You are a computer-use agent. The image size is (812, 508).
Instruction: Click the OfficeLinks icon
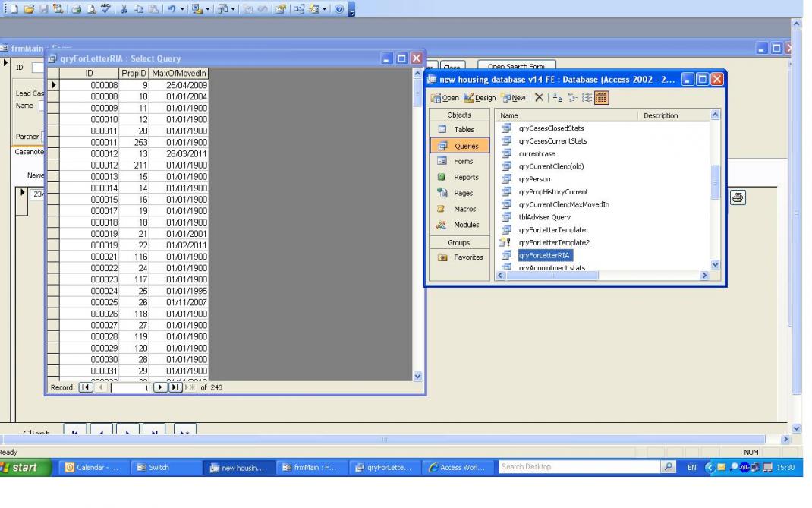coord(197,9)
